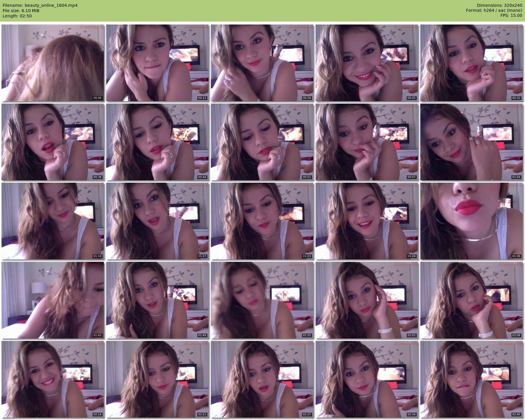The image size is (525, 420).
Task: Click the thumbnail stamped 02:34
Action: 367,379
